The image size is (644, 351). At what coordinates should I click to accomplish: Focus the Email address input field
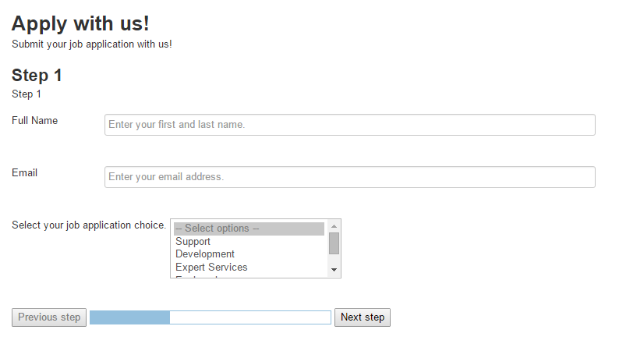(x=349, y=177)
